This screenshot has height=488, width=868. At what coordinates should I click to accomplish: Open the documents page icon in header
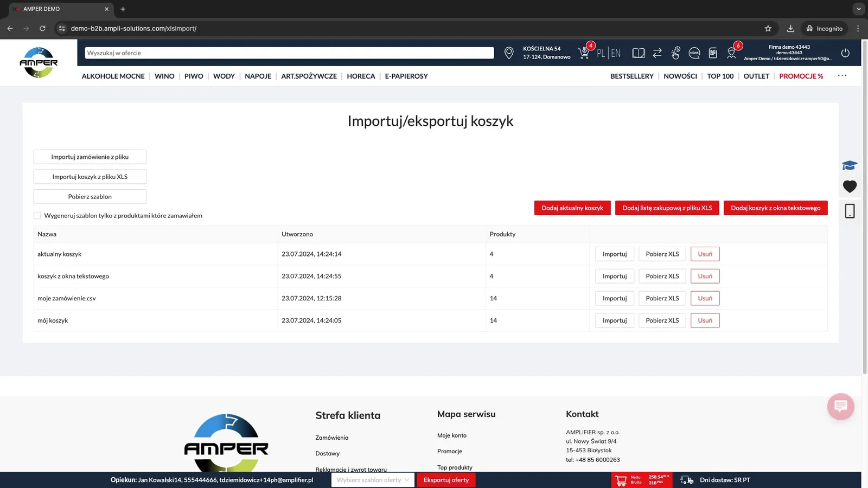tap(713, 53)
